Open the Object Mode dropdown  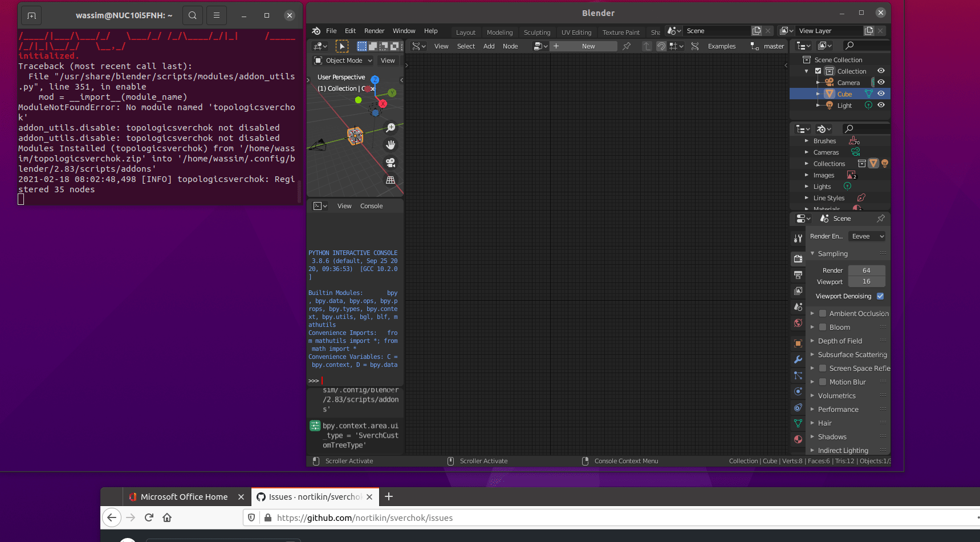point(343,60)
